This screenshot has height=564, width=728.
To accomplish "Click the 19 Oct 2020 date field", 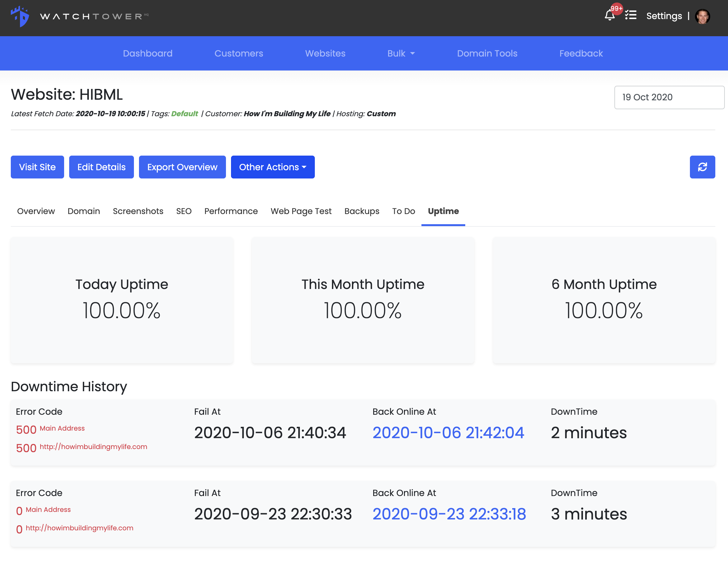I will tap(669, 97).
